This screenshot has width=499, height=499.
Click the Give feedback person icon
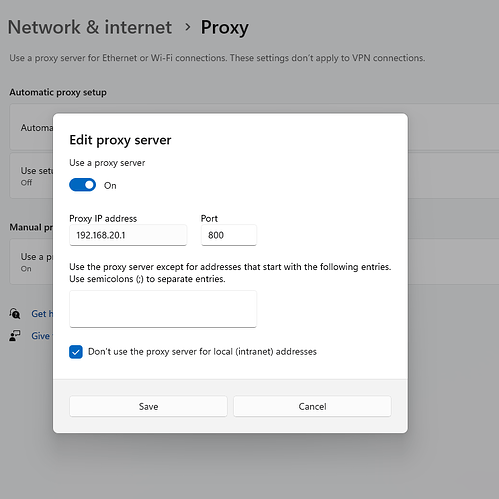pos(15,336)
